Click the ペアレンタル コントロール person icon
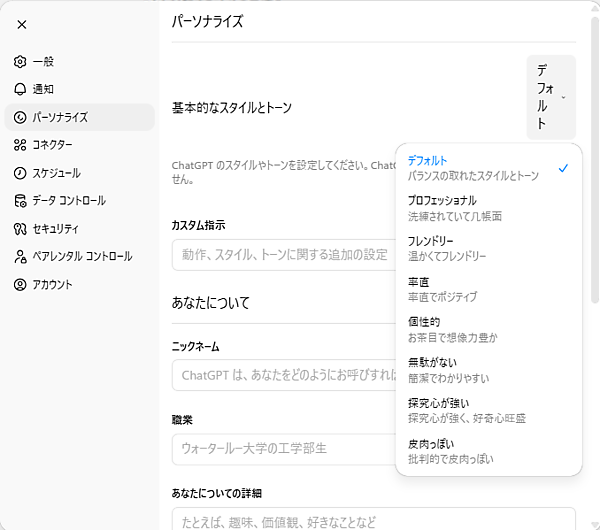 [x=20, y=257]
